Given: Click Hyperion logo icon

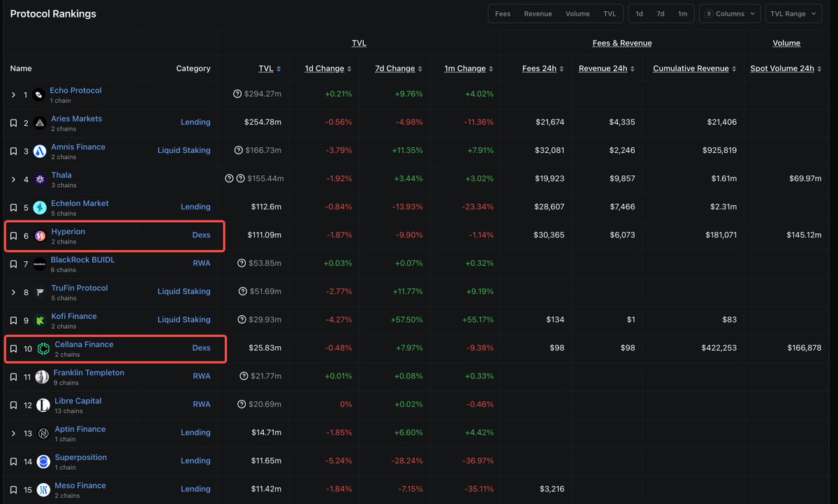Looking at the screenshot, I should [40, 236].
